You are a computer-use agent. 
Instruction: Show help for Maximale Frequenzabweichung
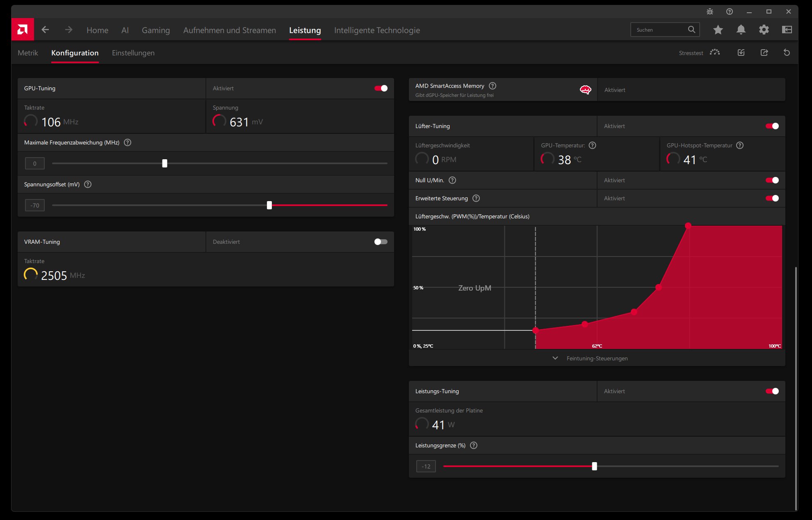tap(128, 142)
